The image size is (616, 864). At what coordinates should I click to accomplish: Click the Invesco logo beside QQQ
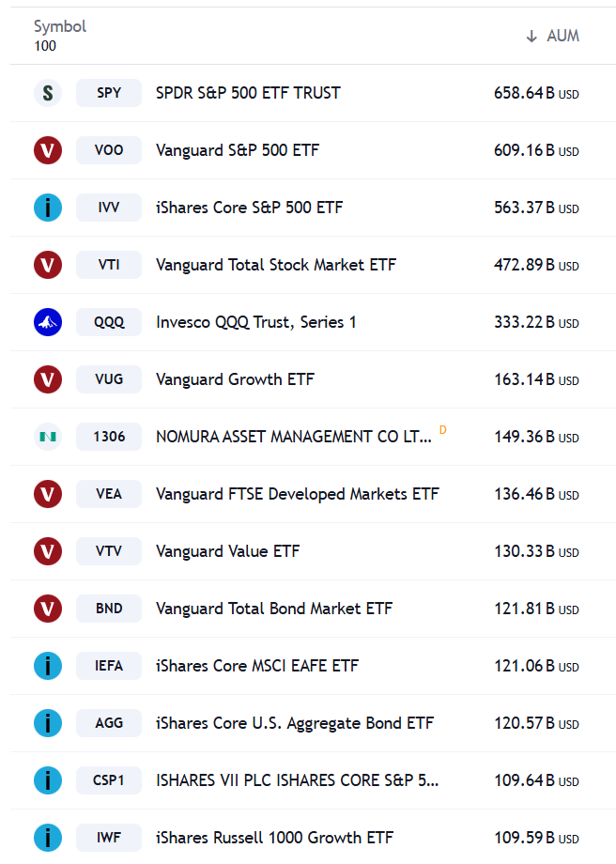click(48, 322)
